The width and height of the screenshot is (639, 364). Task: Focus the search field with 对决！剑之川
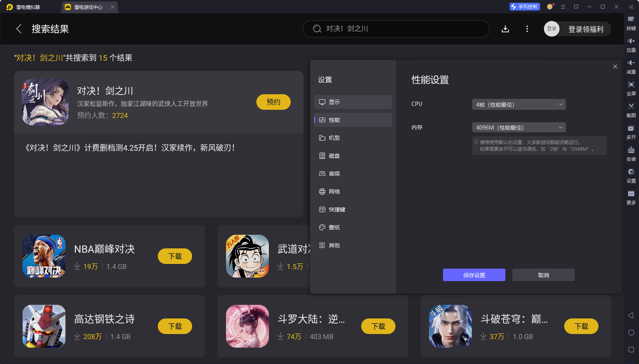(396, 29)
